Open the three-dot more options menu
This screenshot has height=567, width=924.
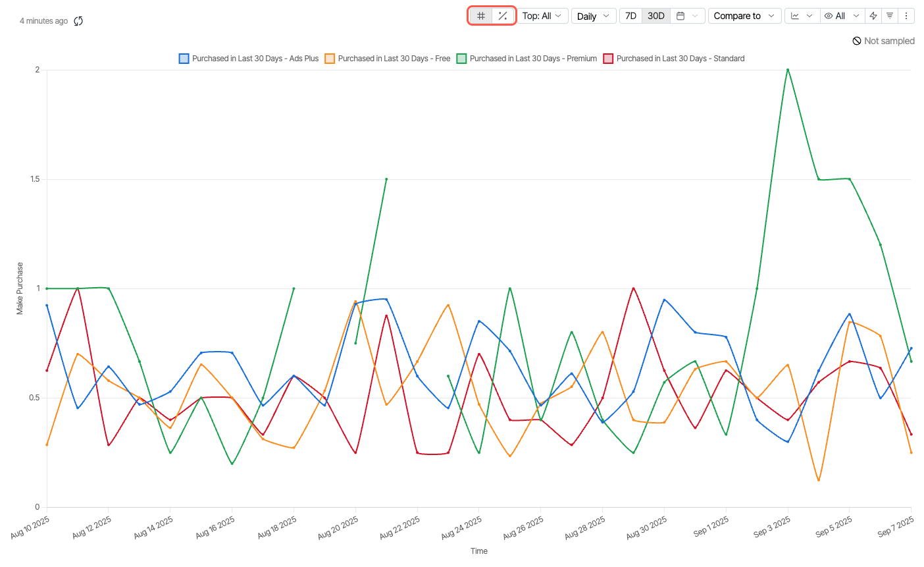[x=906, y=16]
